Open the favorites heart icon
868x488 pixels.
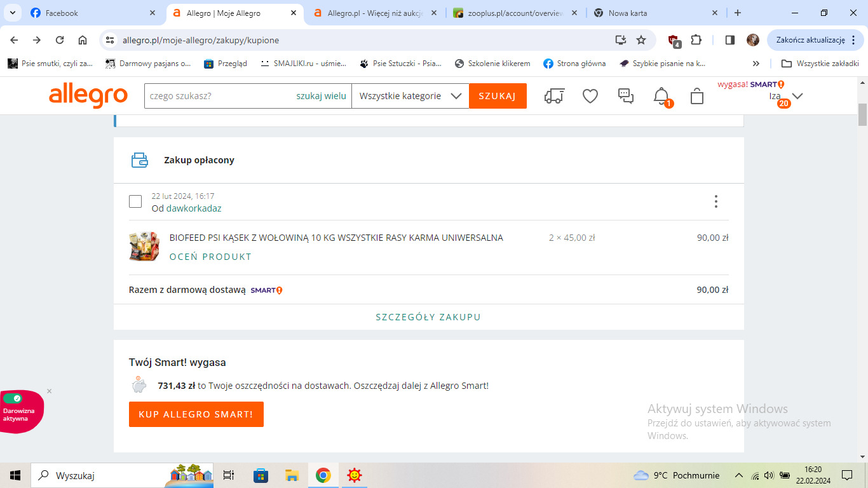click(590, 96)
